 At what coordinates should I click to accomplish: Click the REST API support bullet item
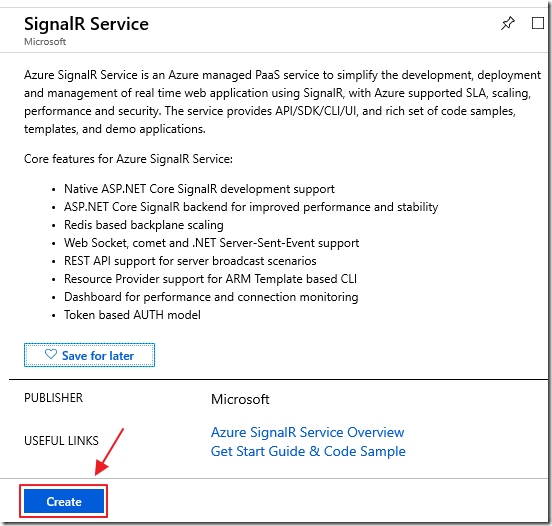190,261
